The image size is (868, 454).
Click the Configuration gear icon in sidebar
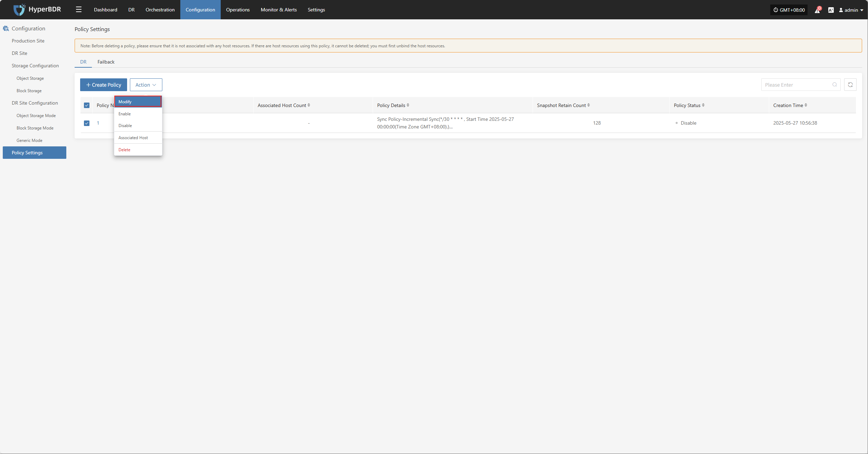(6, 29)
